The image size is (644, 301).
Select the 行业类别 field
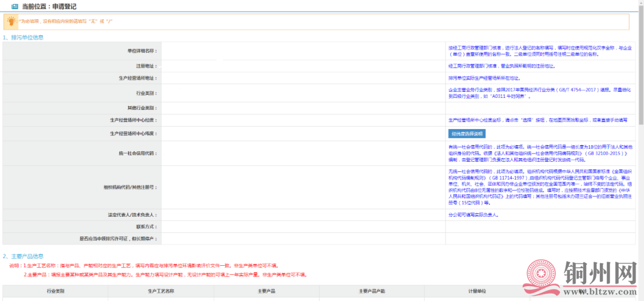tap(303, 93)
